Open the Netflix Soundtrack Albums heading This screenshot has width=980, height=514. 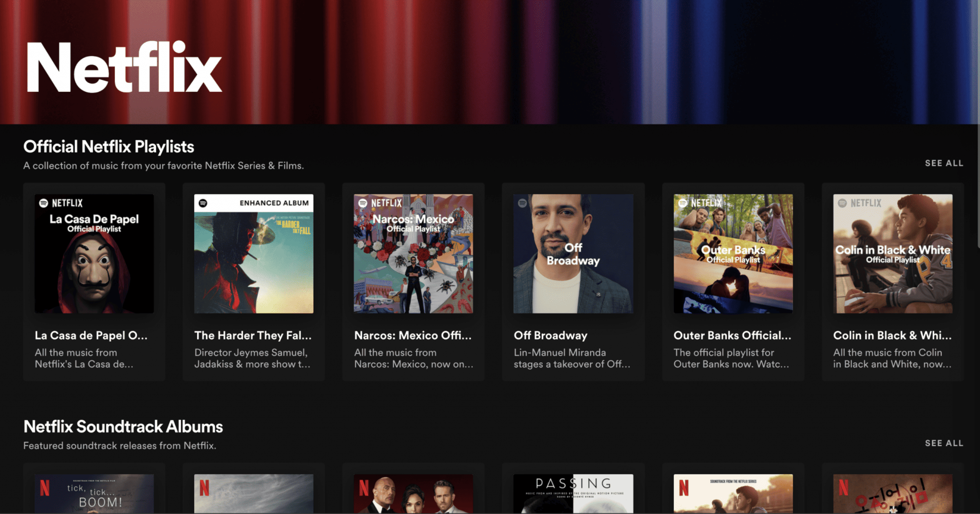[x=123, y=427]
